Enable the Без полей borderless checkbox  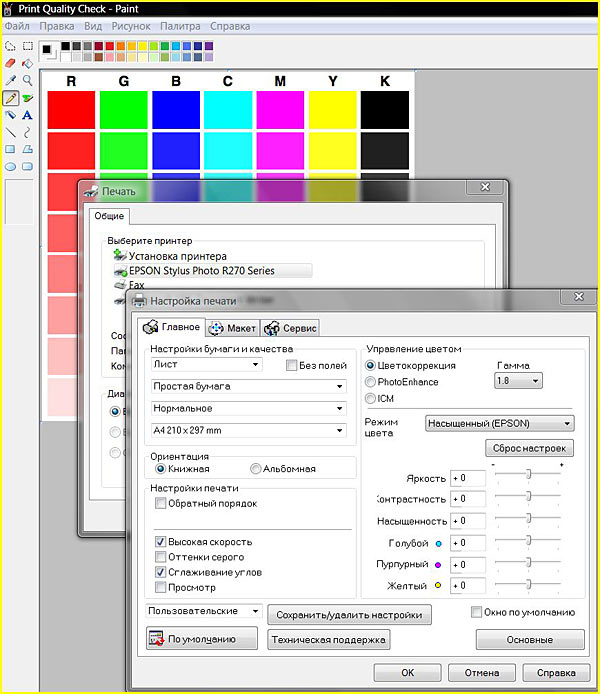point(291,365)
